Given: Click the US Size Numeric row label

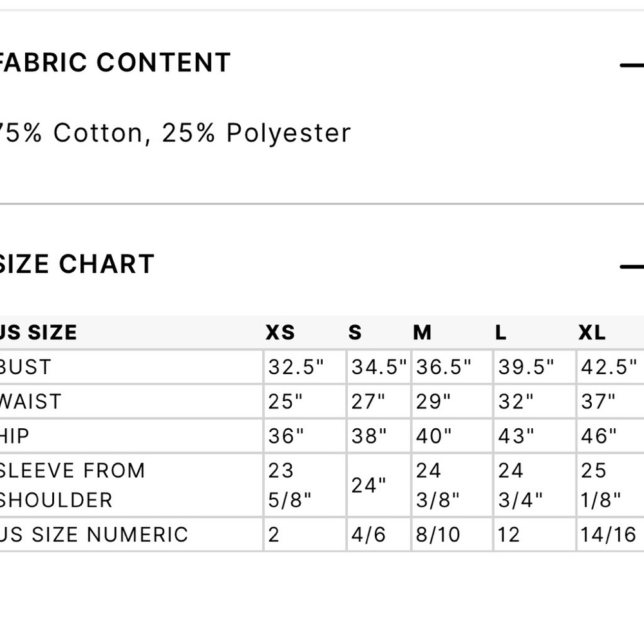Looking at the screenshot, I should click(93, 535).
